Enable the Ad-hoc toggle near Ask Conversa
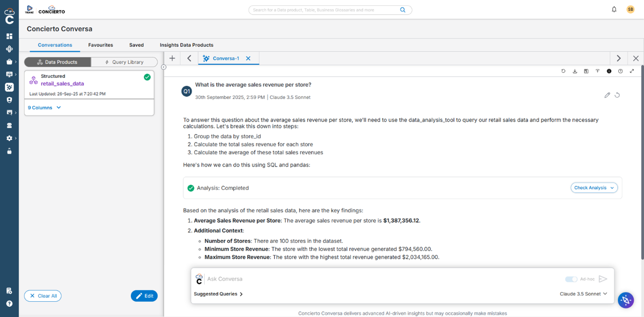This screenshot has height=317, width=644. 571,279
